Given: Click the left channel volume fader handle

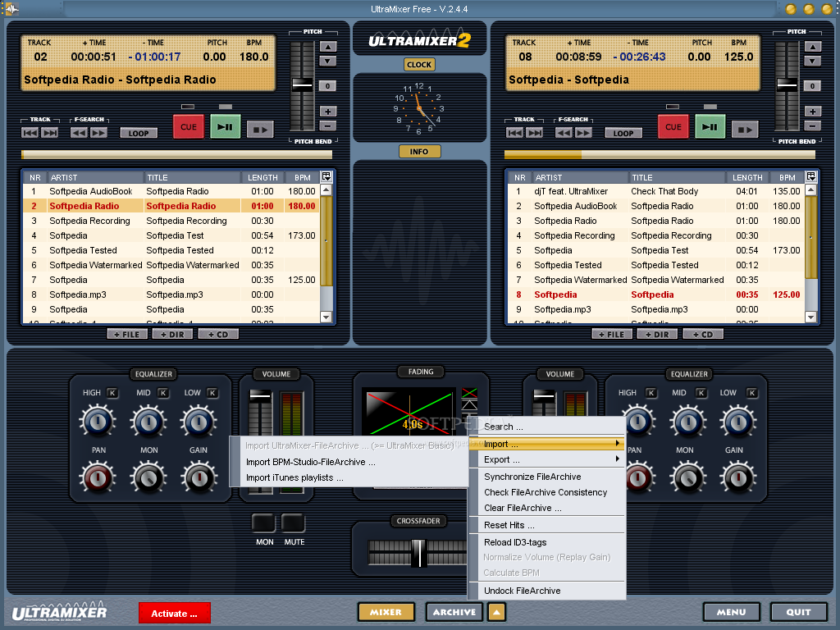Looking at the screenshot, I should click(260, 396).
